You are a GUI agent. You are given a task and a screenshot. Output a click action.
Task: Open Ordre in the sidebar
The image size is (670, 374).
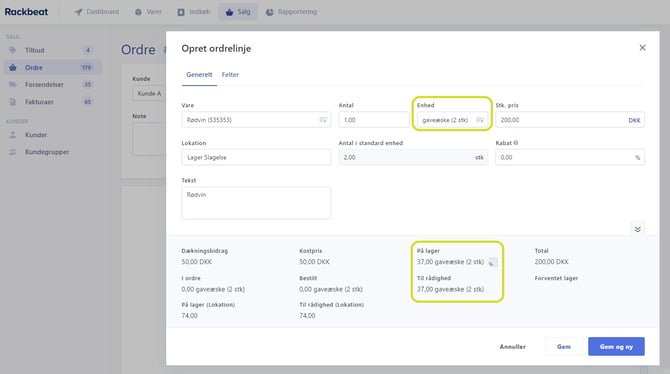pos(53,67)
